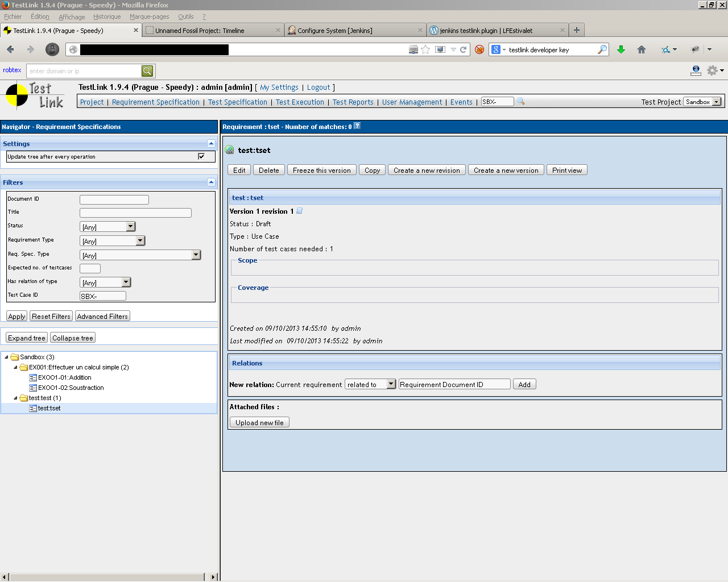Click Logout link
Screen dimensions: 728x582
[318, 88]
